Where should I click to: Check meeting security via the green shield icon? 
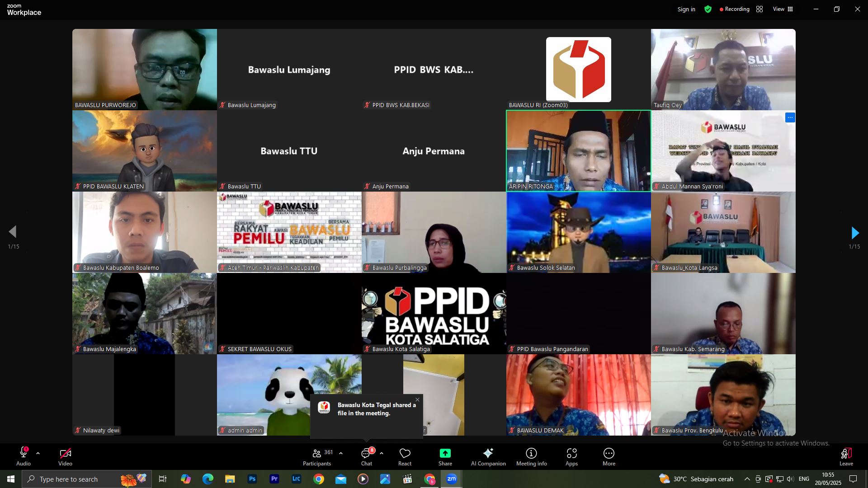[x=708, y=9]
